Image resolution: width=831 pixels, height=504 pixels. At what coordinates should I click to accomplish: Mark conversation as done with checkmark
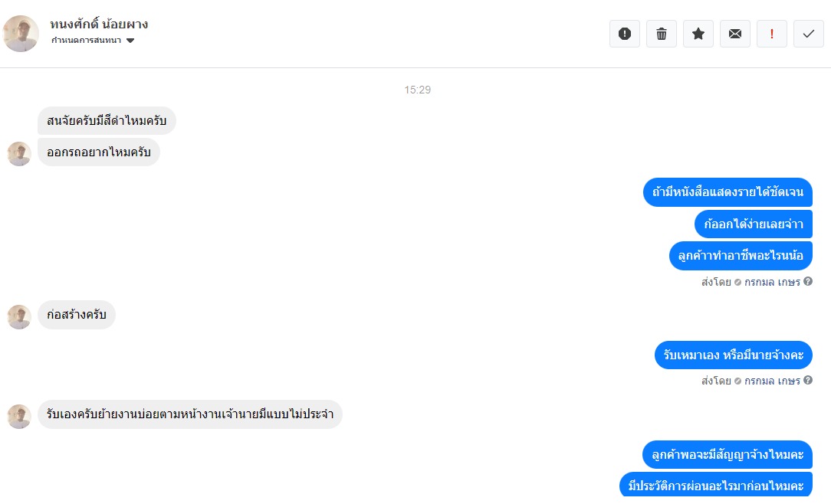pyautogui.click(x=809, y=34)
